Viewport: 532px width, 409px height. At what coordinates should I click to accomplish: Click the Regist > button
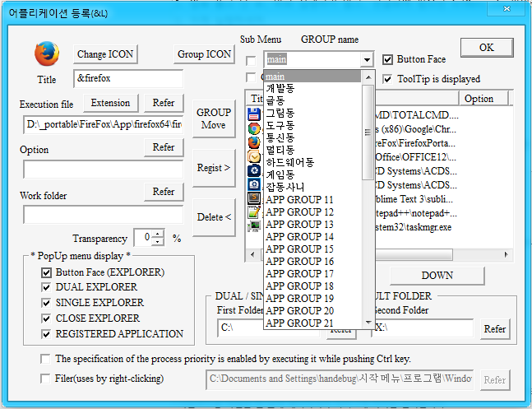214,168
